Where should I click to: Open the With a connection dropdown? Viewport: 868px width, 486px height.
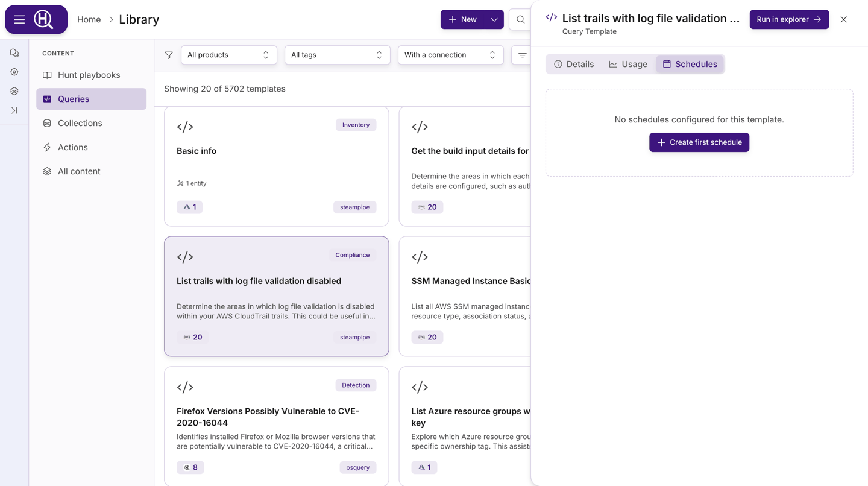point(450,55)
